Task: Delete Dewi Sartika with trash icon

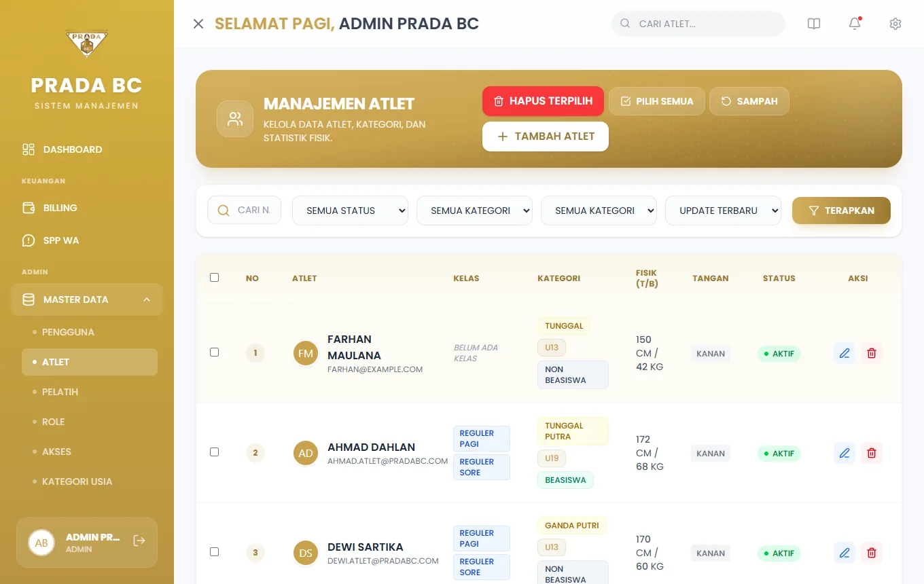Action: (872, 553)
